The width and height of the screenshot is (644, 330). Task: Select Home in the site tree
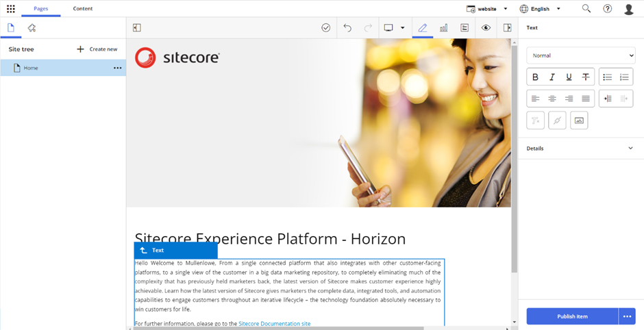[63, 68]
